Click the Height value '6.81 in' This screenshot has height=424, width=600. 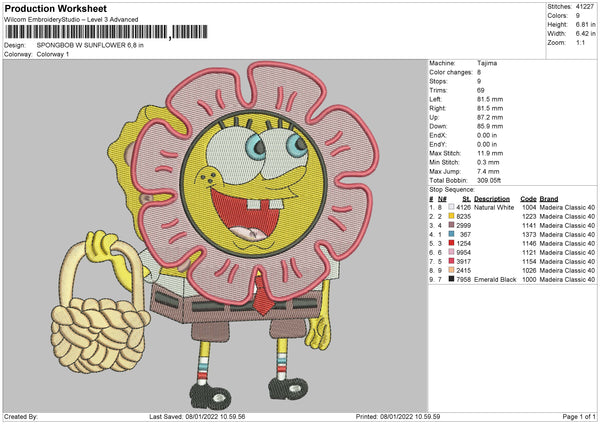pos(585,24)
